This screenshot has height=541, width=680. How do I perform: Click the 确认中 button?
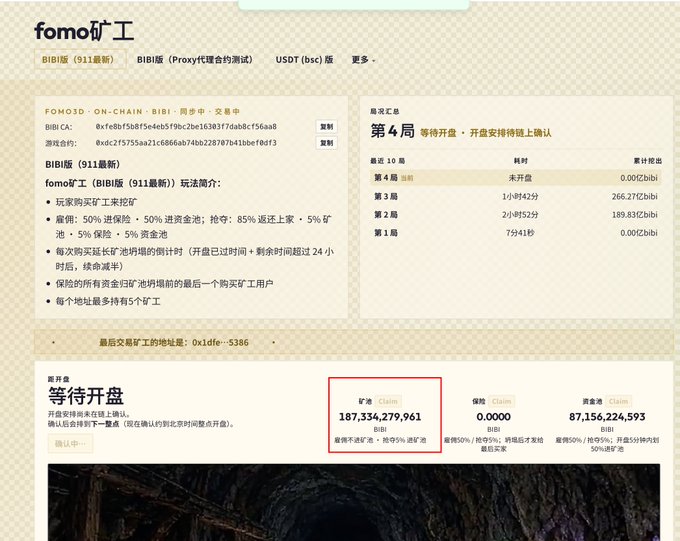click(x=70, y=443)
